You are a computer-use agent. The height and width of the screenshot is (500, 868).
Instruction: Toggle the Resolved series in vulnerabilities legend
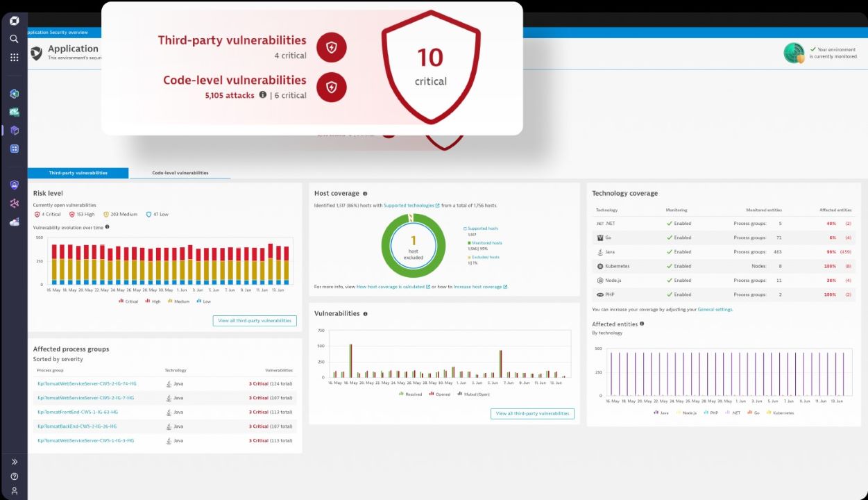coord(411,394)
